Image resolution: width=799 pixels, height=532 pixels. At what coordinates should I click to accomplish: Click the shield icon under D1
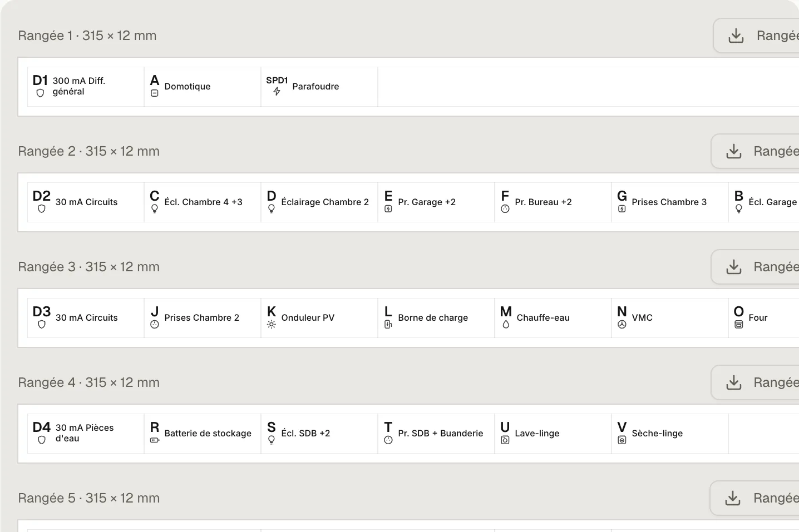pos(40,93)
